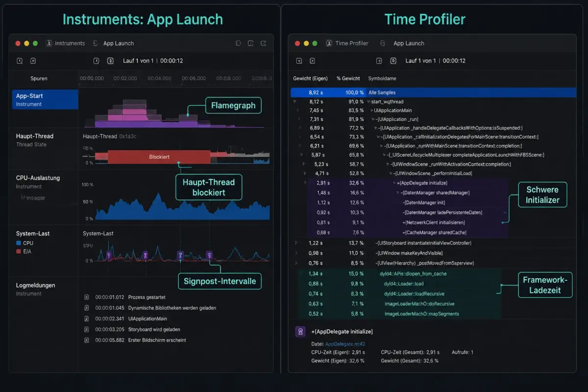The height and width of the screenshot is (392, 588).
Task: Select the -[DatenManager ladePersistenteDaten] row
Action: [x=408, y=213]
